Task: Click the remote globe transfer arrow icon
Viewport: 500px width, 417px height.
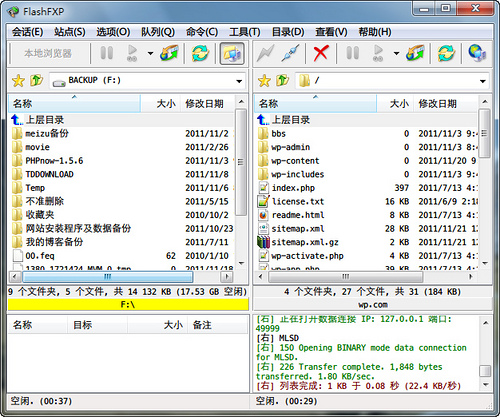Action: point(415,53)
